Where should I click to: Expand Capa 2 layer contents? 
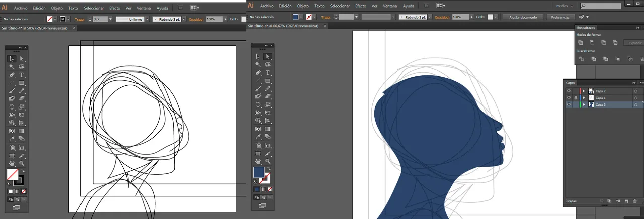point(584,91)
